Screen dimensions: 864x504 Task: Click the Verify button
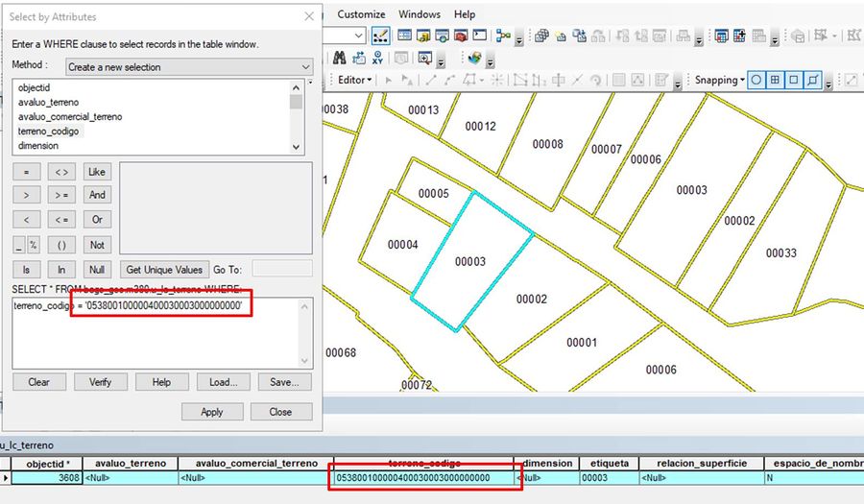(x=100, y=382)
